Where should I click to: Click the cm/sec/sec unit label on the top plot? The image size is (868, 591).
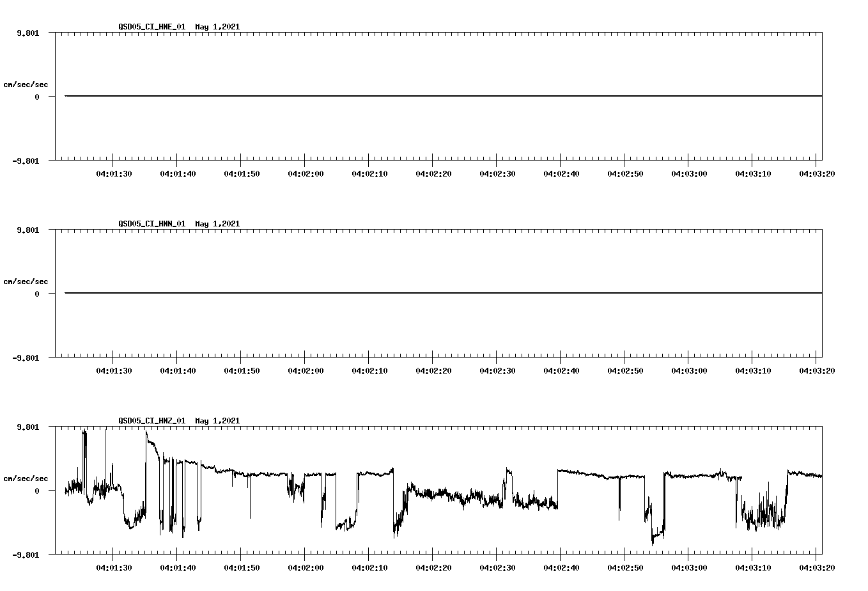click(27, 83)
